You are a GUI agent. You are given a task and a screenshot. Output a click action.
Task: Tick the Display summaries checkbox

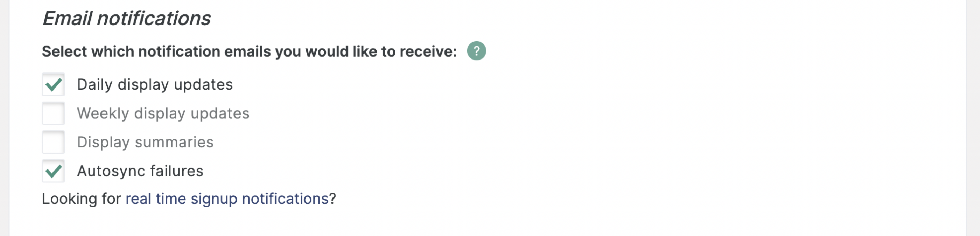tap(53, 142)
